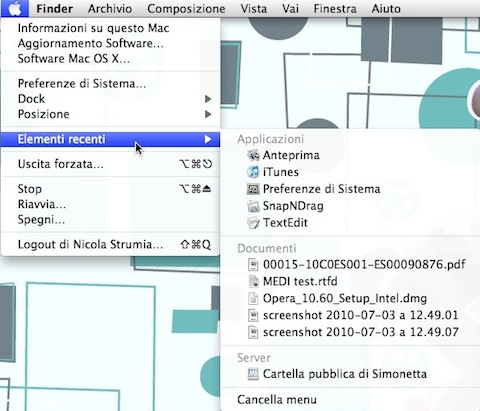Expand the Elementi recenti submenu arrow
The image size is (480, 411).
[x=208, y=139]
